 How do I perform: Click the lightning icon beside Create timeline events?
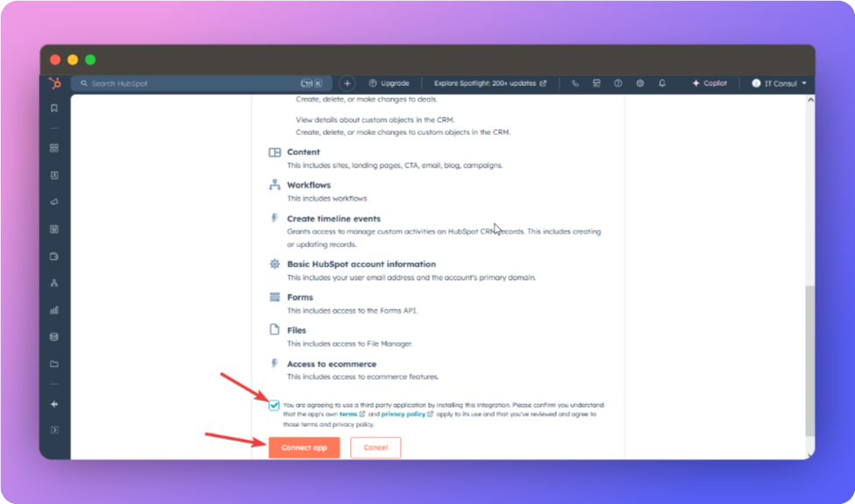(x=274, y=218)
